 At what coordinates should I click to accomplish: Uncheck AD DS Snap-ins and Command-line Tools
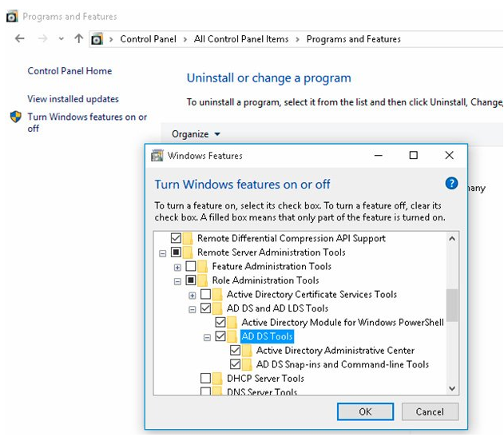pos(235,364)
